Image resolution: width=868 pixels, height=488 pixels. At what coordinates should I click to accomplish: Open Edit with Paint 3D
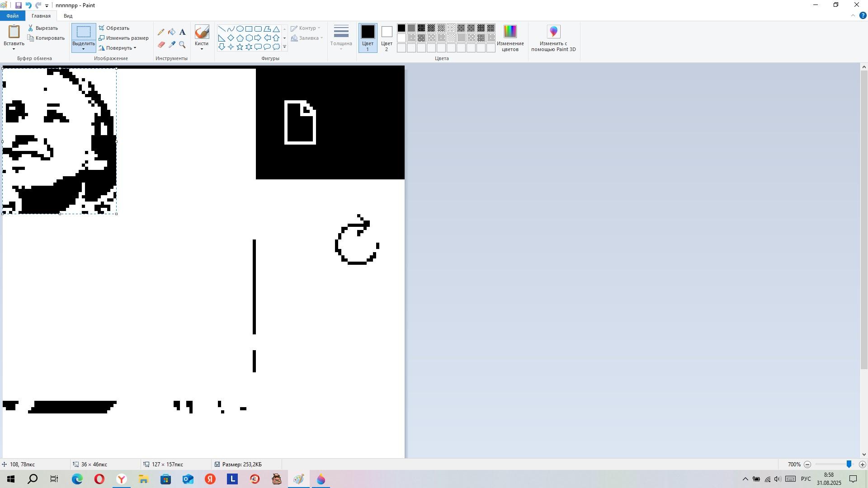coord(553,38)
